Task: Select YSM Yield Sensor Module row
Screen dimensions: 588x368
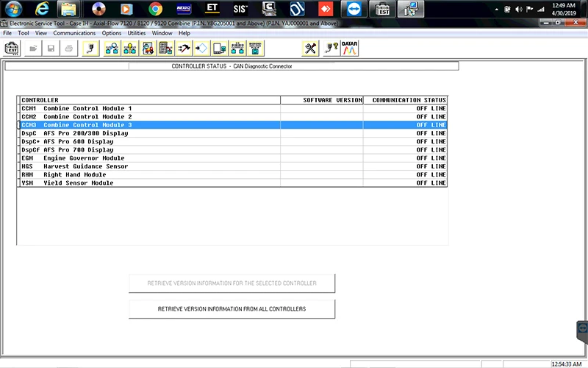Action: coord(232,183)
